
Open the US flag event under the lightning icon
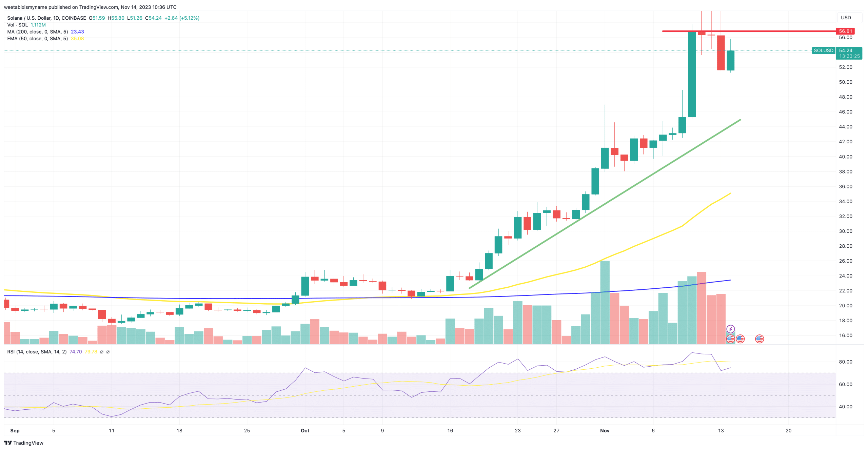(x=730, y=339)
